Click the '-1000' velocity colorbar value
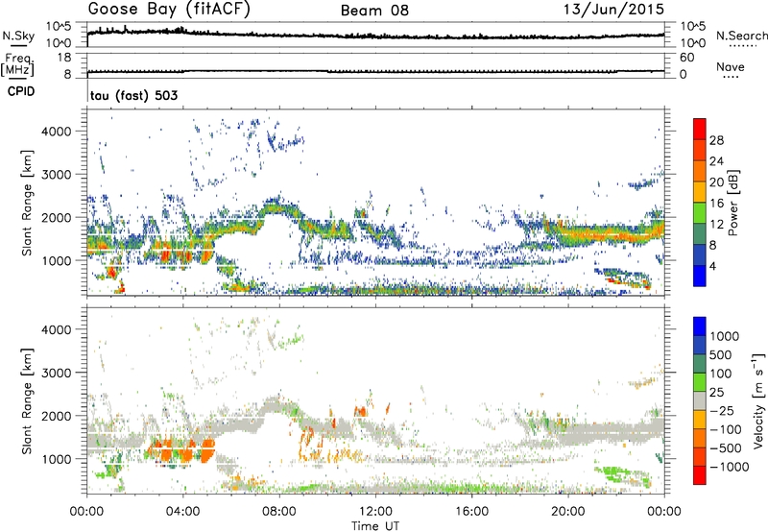Screen dimensions: 768x532 (x=730, y=467)
